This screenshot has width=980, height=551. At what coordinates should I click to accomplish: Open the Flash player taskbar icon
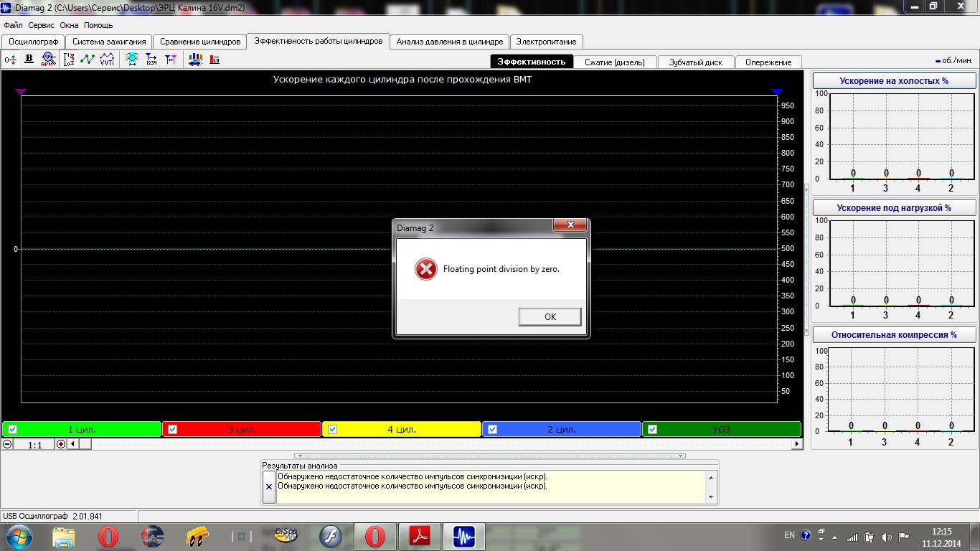[331, 536]
